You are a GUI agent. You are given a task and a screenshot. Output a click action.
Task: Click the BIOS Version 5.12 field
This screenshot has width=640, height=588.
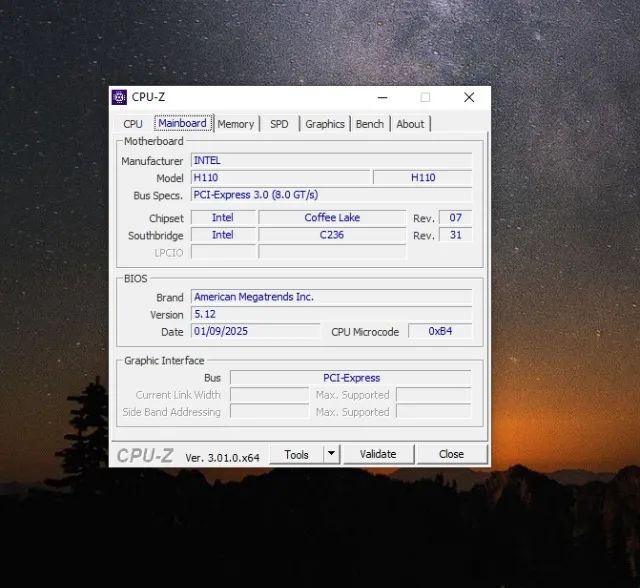coord(331,314)
